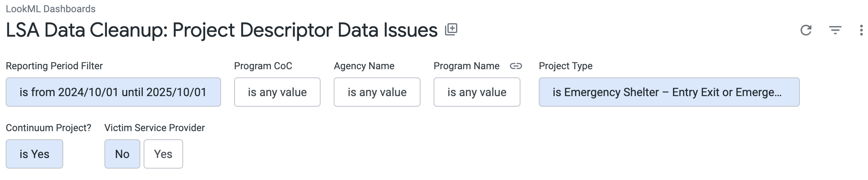Expand the Project Type Emergency Shelter filter
This screenshot has width=868, height=180.
669,92
